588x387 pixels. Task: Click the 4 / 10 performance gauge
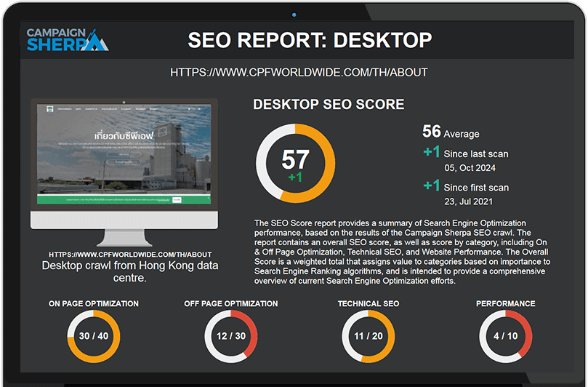[x=505, y=336]
